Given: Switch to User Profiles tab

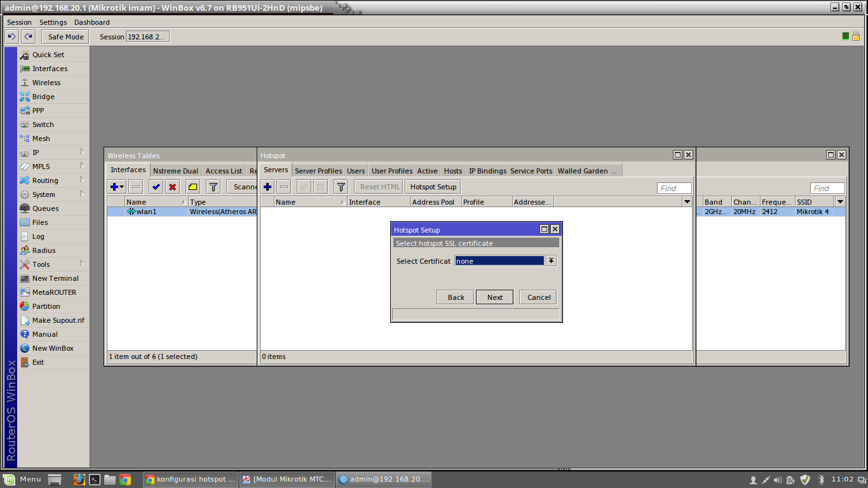Looking at the screenshot, I should tap(392, 171).
